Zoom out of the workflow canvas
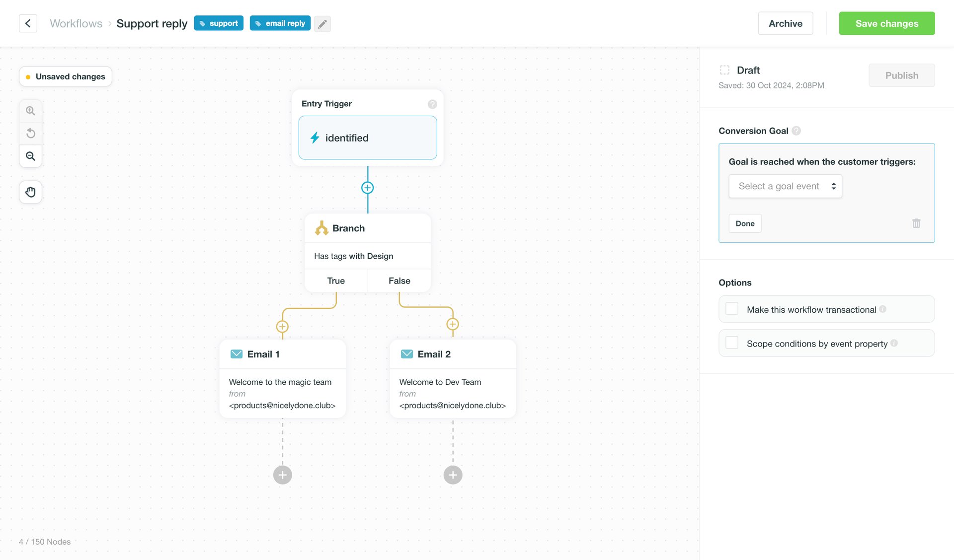This screenshot has width=954, height=560. pos(30,156)
